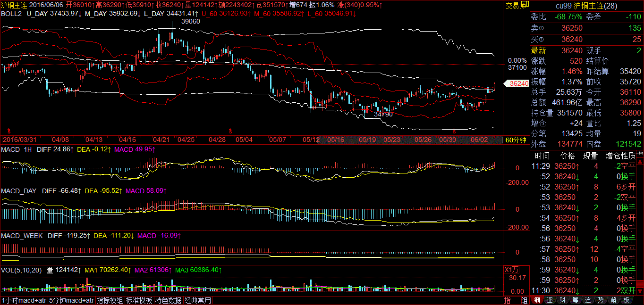The height and width of the screenshot is (305, 644).
Task: Select the 逐 tick-by-tick icon
Action: (550, 300)
